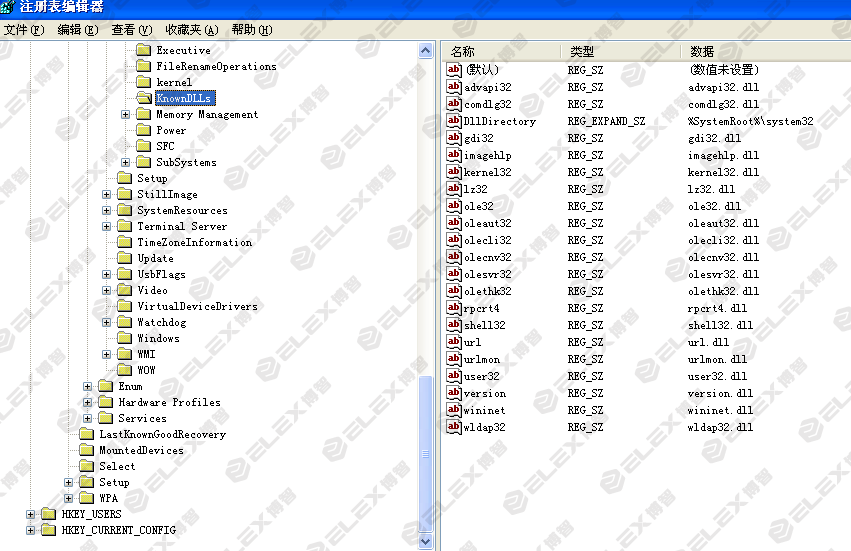Click the 数据 column header

coord(760,51)
